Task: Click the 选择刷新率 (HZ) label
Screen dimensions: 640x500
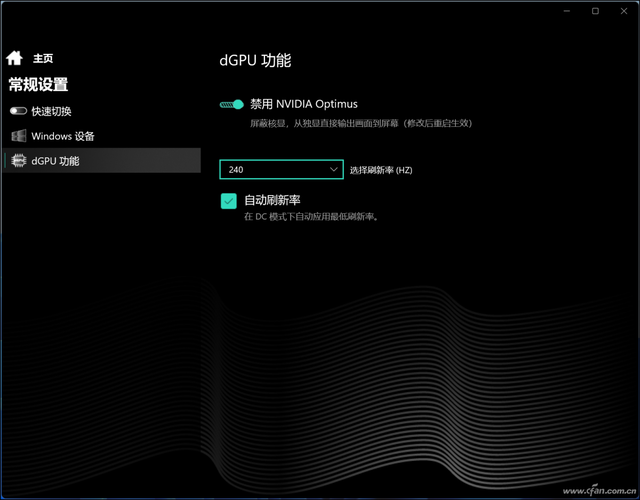Action: 381,170
